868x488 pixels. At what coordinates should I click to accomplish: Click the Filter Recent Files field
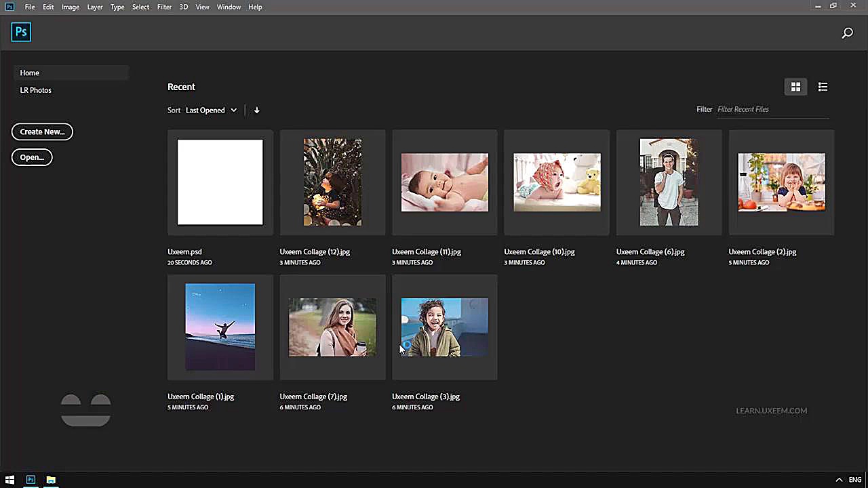click(772, 109)
